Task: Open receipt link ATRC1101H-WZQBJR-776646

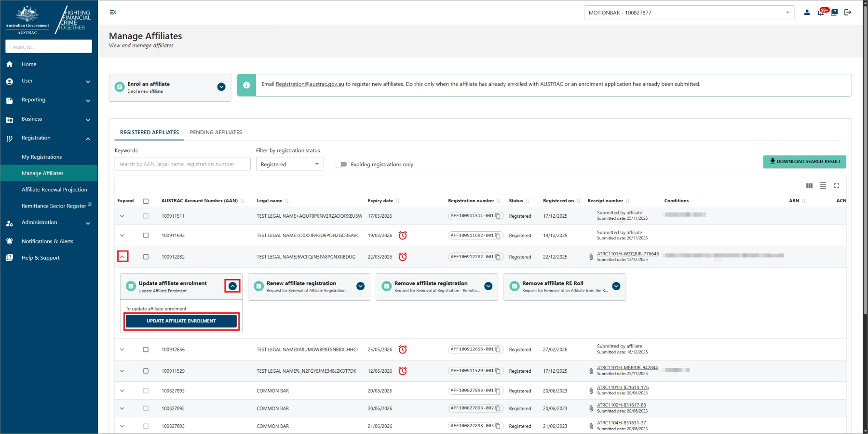Action: point(627,254)
